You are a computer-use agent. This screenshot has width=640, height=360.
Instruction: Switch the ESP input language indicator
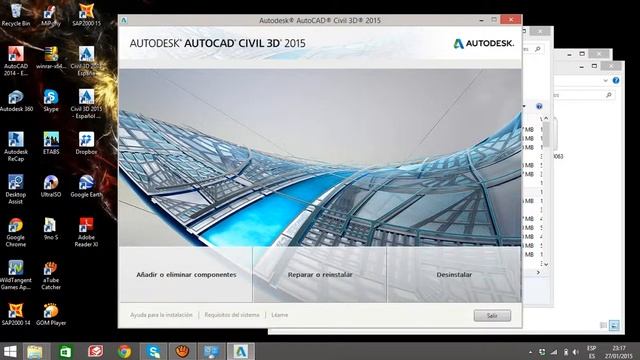(x=591, y=351)
